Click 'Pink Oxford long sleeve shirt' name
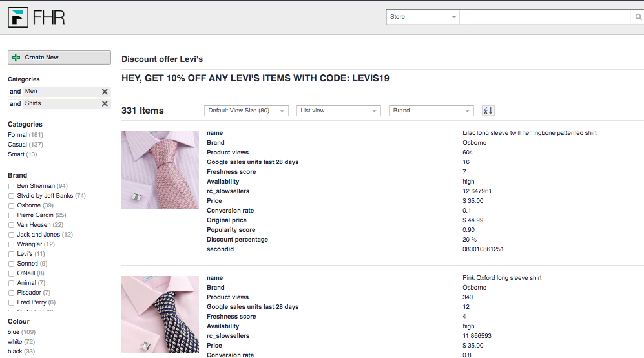Image resolution: width=644 pixels, height=358 pixels. (x=502, y=278)
